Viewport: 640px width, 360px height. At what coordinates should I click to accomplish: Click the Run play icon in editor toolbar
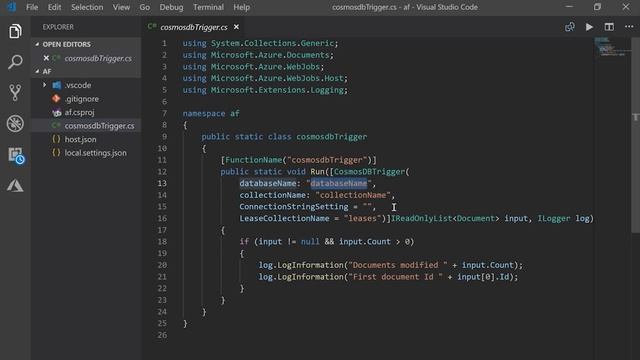589,27
